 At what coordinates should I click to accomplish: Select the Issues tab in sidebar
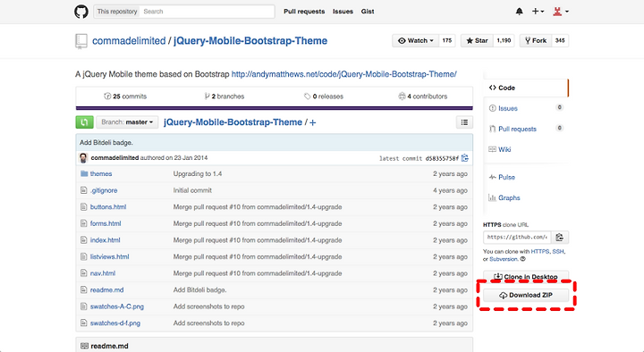click(x=526, y=108)
